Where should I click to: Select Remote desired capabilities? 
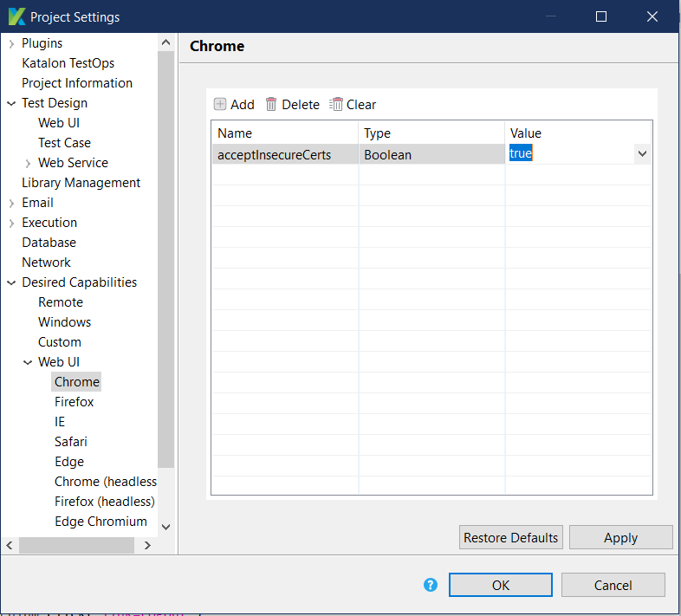pos(61,302)
